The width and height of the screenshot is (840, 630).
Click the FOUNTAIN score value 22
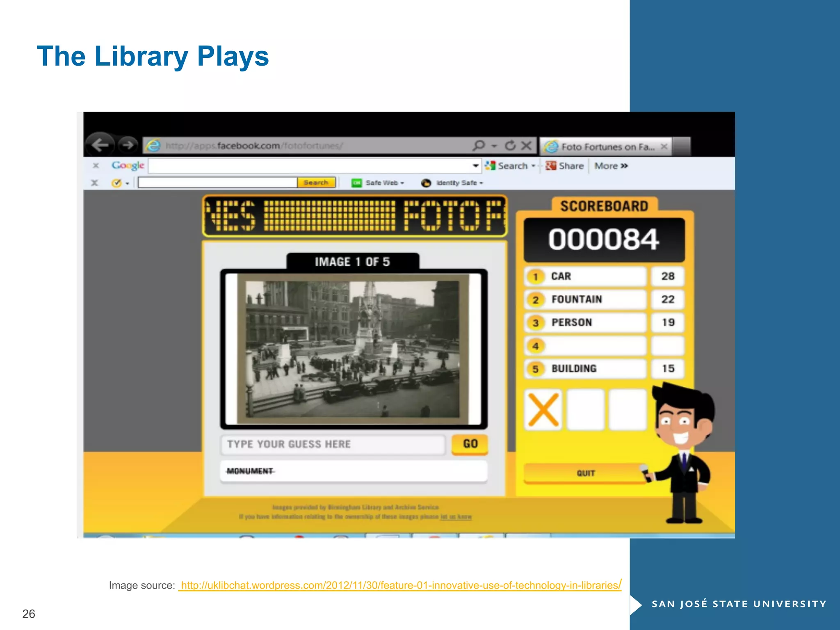tap(668, 299)
